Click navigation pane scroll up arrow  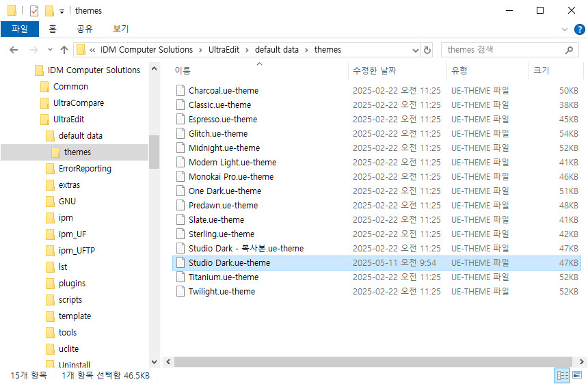tap(154, 69)
